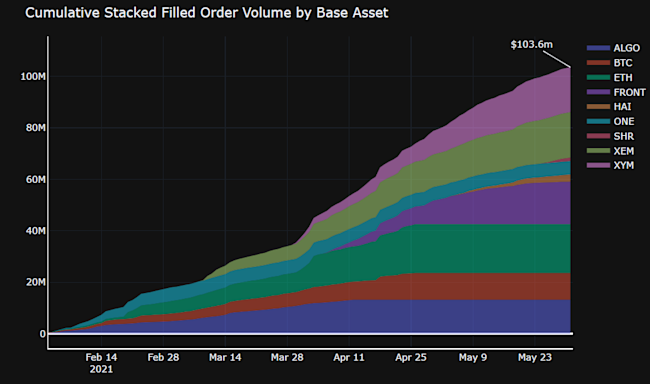Image resolution: width=650 pixels, height=384 pixels.
Task: Click the Feb 14 x-axis date label
Action: 101,357
